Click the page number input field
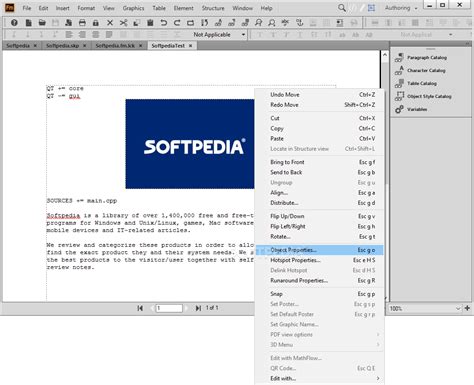This screenshot has width=474, height=385. pos(169,308)
